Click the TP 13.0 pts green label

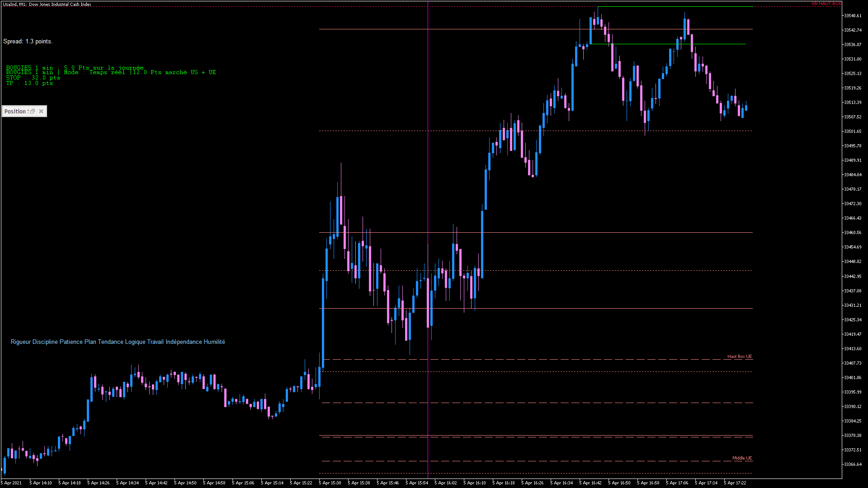29,83
